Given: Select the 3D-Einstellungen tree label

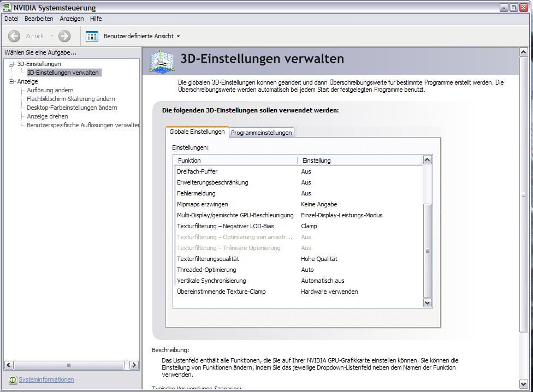Looking at the screenshot, I should pyautogui.click(x=39, y=64).
